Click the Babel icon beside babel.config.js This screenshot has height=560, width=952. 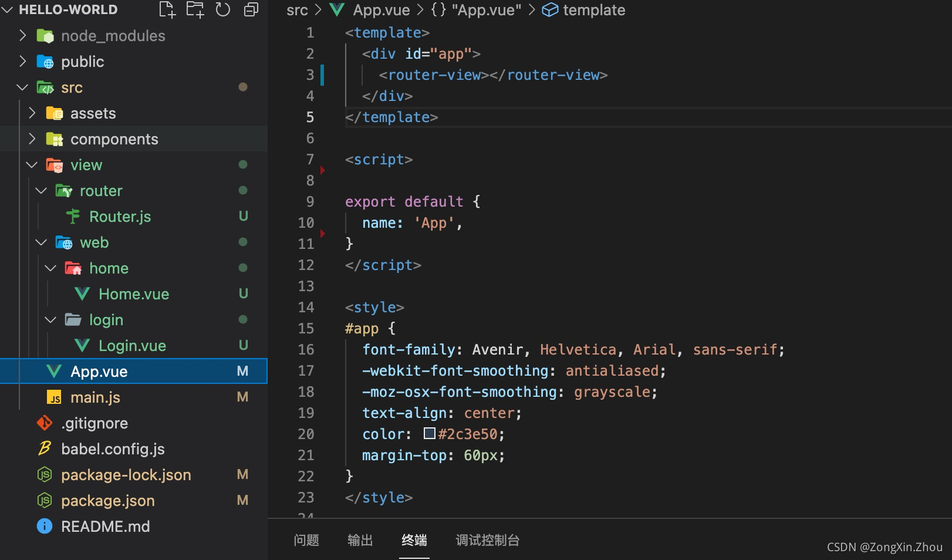click(45, 448)
